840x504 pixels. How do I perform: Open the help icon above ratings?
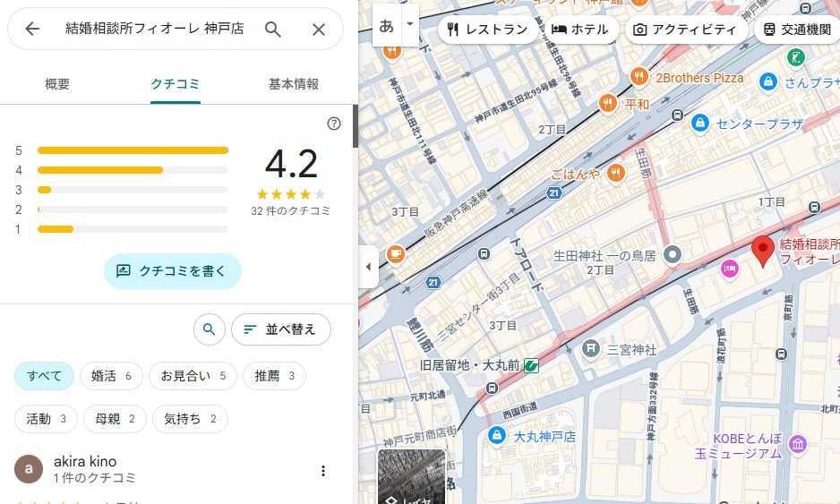pos(334,124)
